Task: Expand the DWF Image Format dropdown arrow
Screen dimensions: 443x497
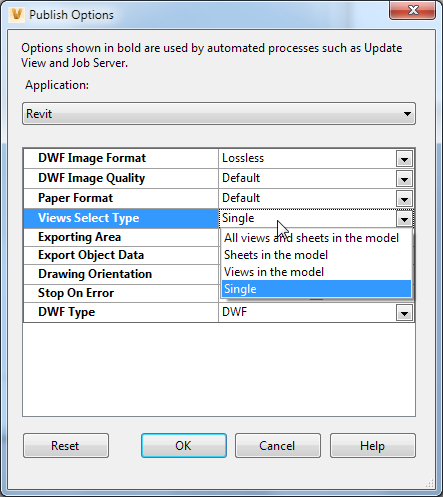Action: click(x=404, y=159)
